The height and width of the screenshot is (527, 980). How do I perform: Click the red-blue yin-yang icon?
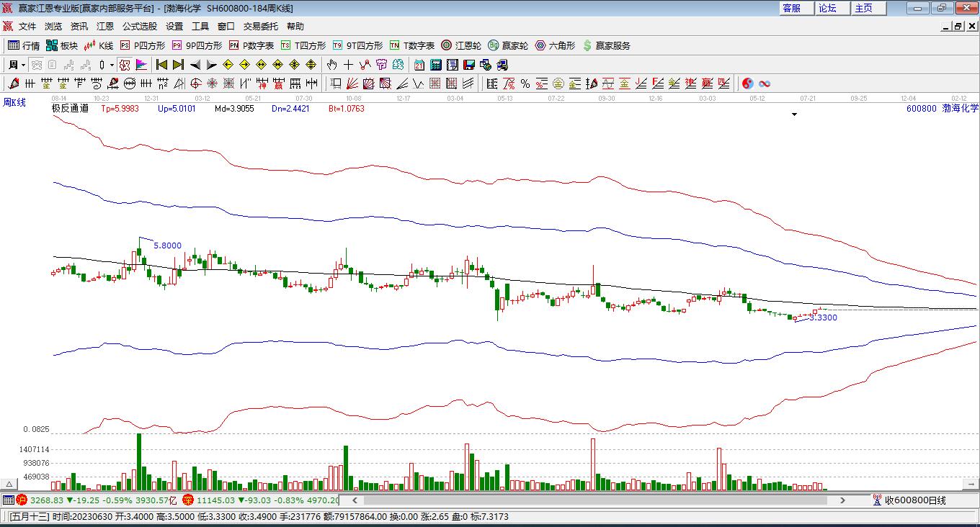click(x=747, y=84)
